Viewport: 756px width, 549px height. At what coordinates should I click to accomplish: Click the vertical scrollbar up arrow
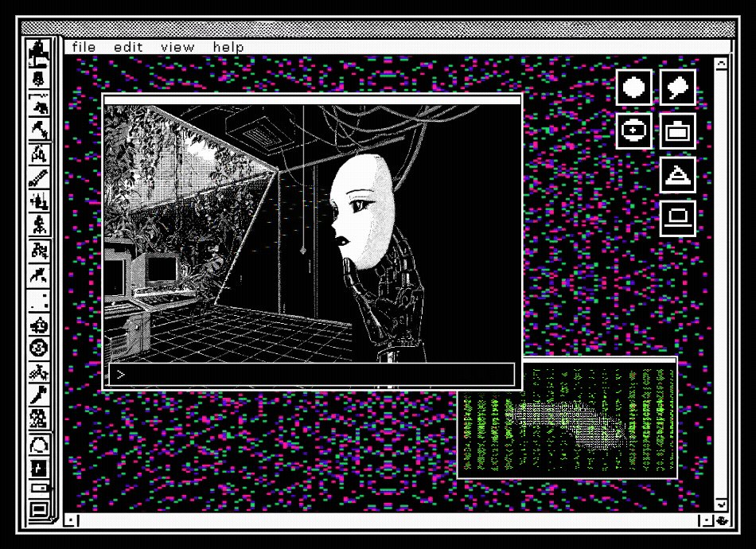[721, 64]
